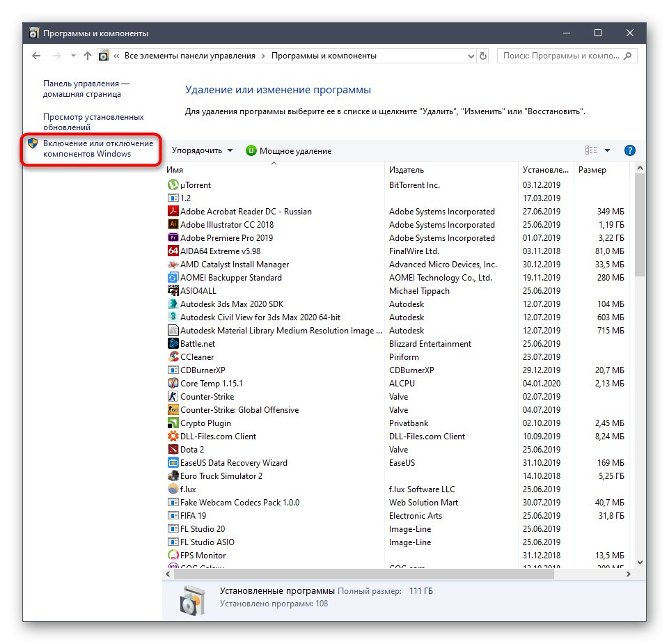The image size is (669, 644).
Task: Click the Battle.net icon
Action: click(x=173, y=343)
